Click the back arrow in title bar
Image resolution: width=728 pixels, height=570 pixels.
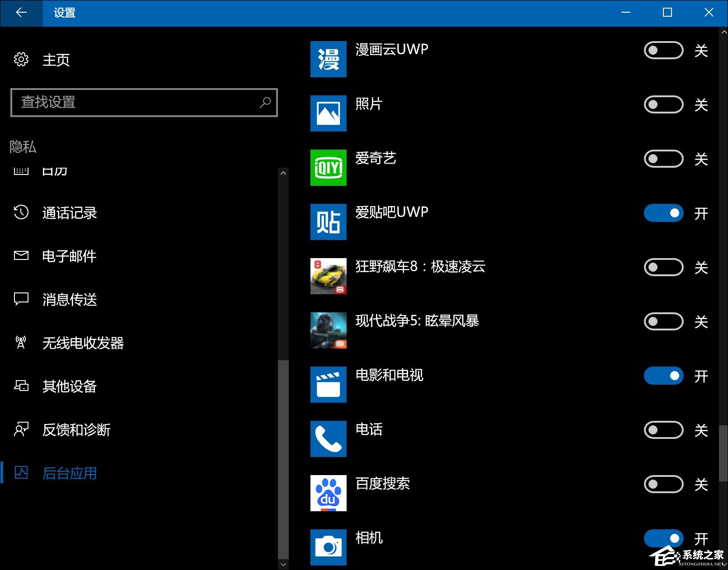(21, 13)
